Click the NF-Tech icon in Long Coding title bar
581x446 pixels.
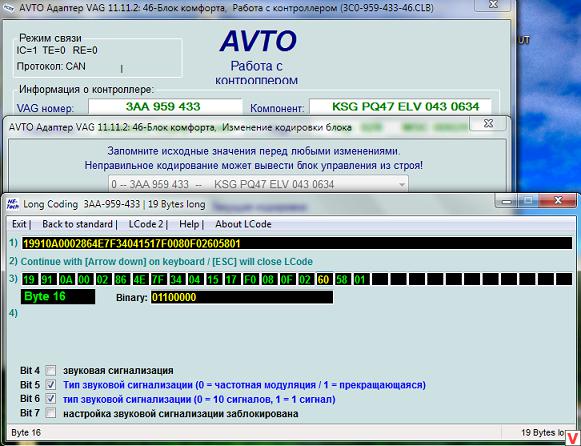click(x=12, y=204)
